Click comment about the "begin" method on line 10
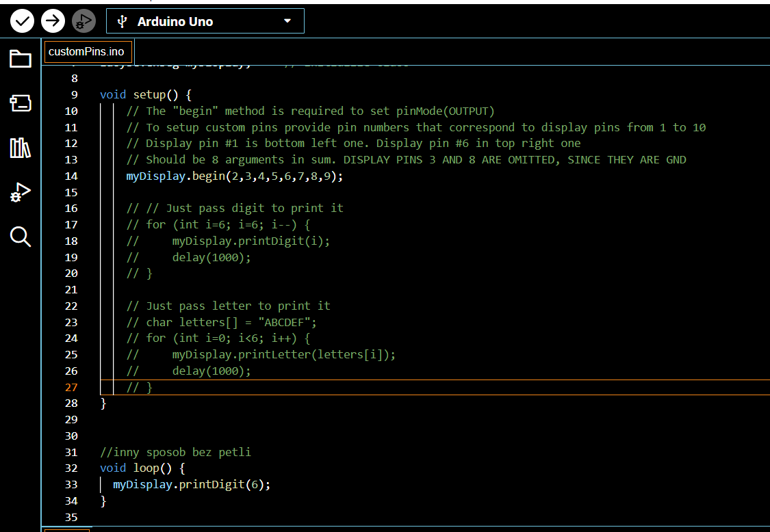The image size is (770, 532). (x=310, y=111)
